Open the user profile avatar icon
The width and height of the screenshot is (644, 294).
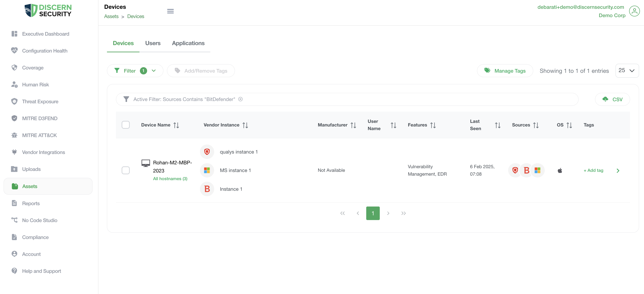[634, 11]
